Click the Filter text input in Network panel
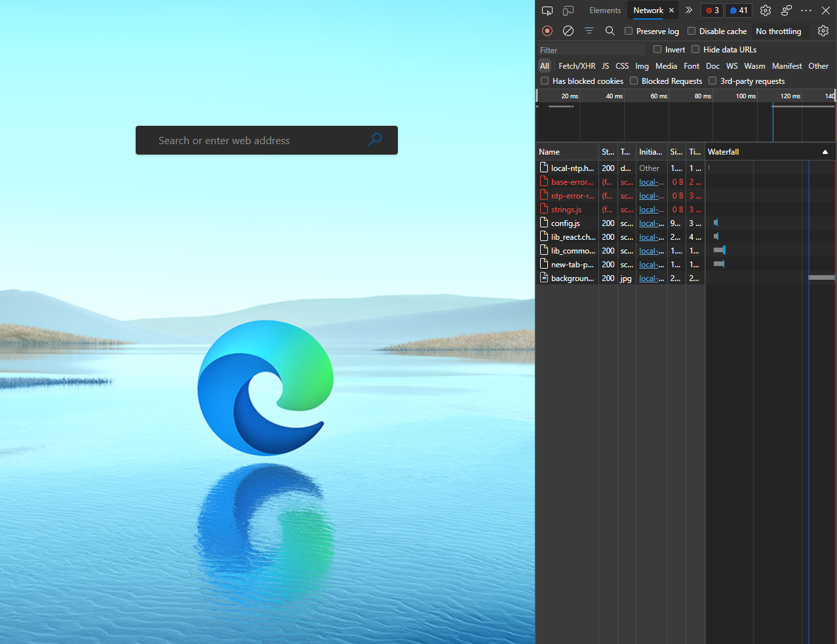837x644 pixels. tap(591, 50)
